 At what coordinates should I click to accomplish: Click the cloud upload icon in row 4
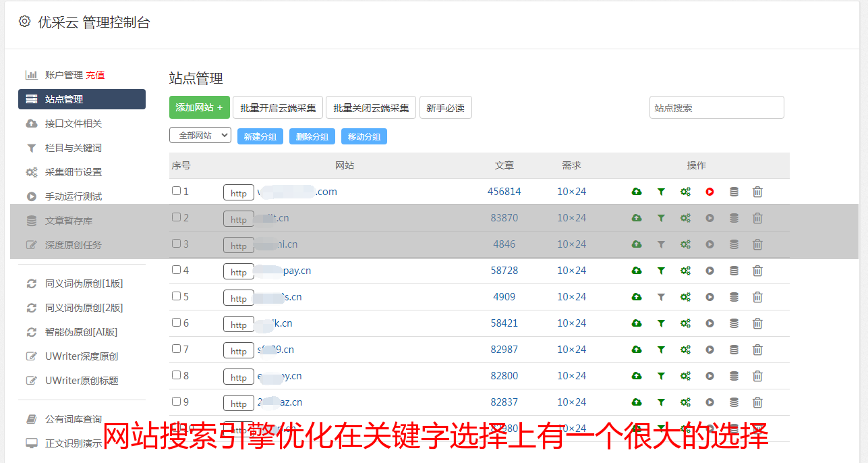(637, 271)
